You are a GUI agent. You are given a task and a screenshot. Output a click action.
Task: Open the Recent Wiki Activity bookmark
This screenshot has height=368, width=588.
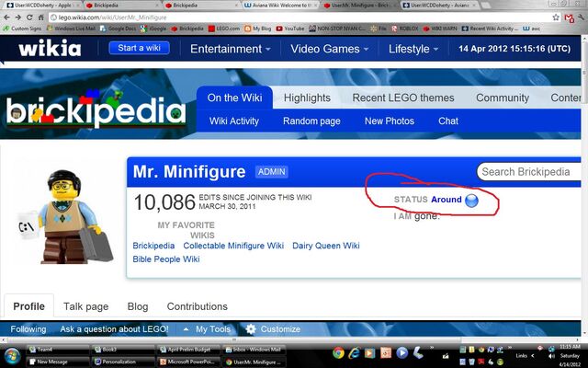(490, 29)
